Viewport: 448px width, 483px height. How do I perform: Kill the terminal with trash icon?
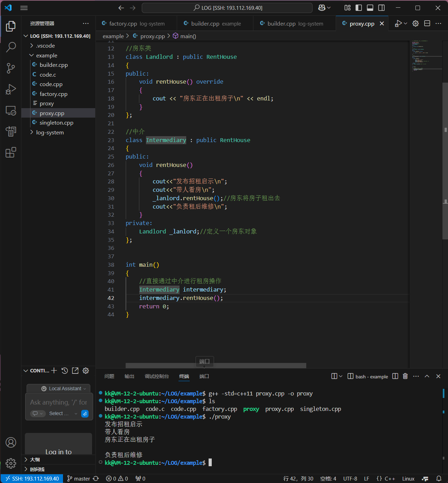pos(405,376)
